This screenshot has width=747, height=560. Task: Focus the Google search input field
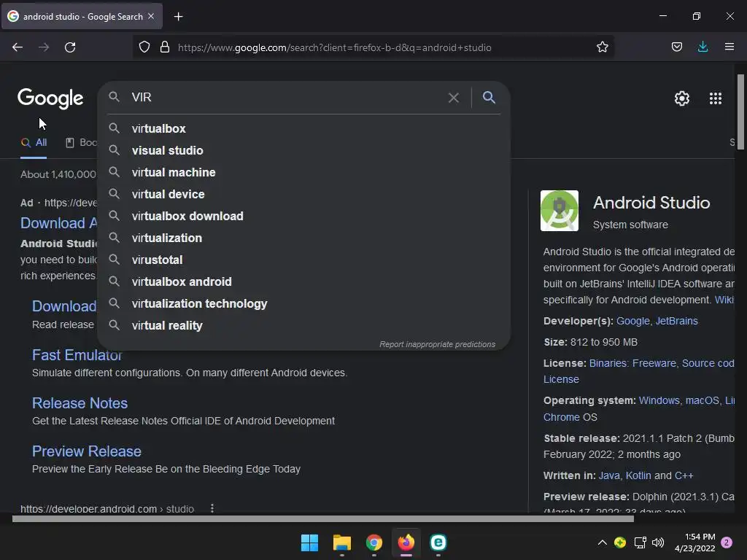click(286, 98)
